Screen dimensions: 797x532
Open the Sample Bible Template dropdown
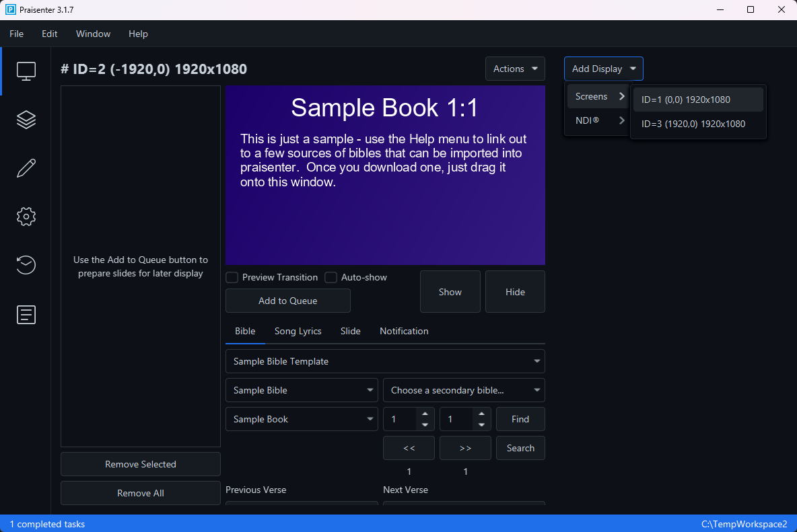[385, 361]
